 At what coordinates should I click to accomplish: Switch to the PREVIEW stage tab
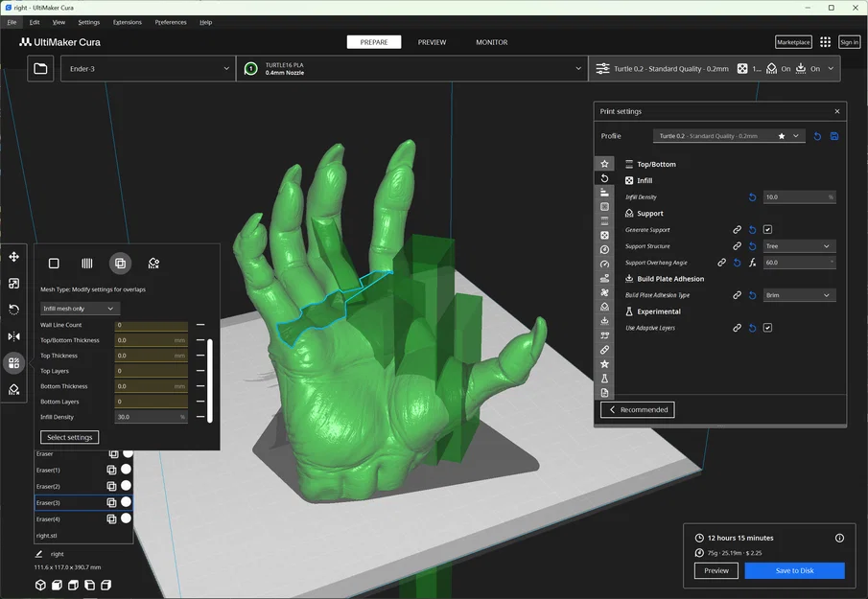coord(432,42)
